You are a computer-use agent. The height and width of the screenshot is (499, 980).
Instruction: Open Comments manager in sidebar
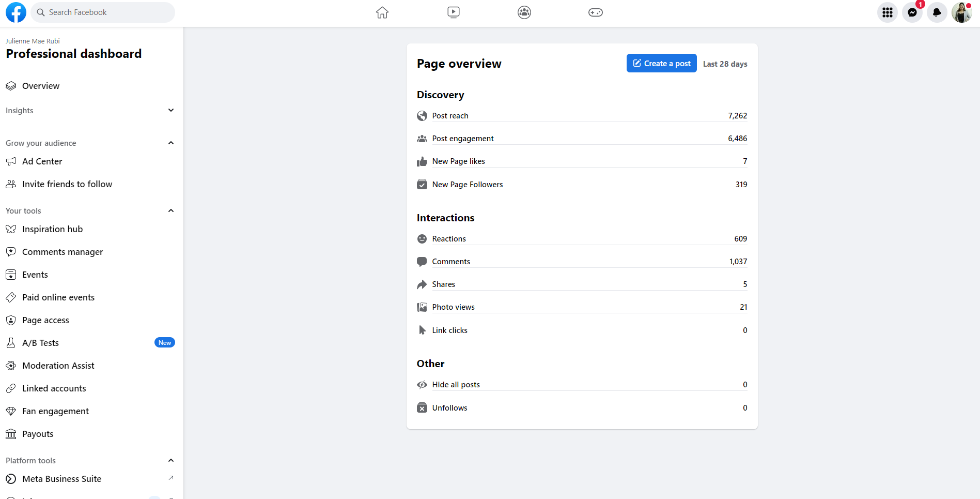[x=63, y=252]
